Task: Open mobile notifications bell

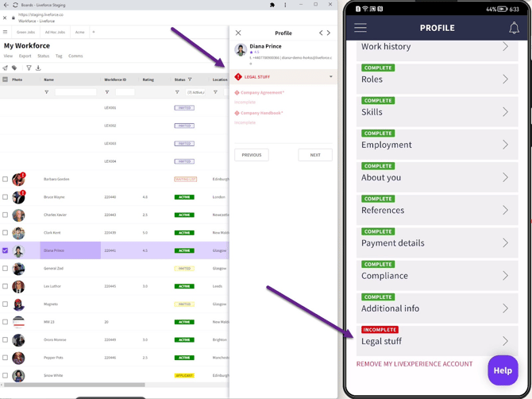Action: coord(514,28)
